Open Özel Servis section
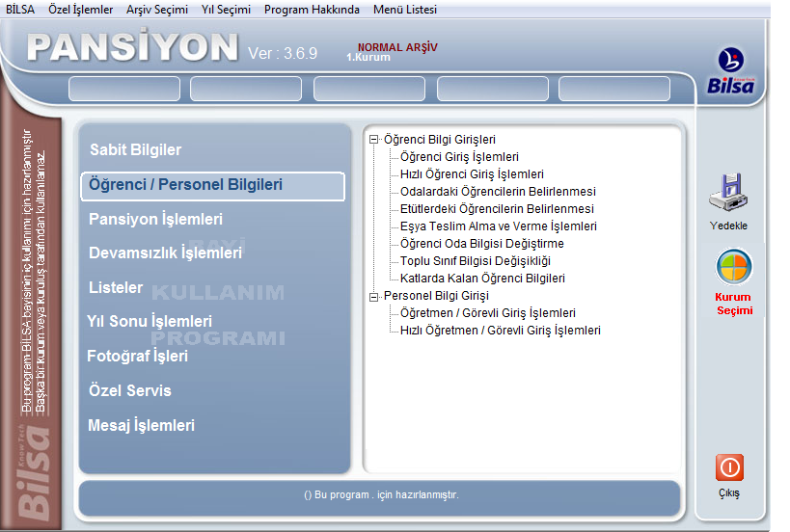This screenshot has height=532, width=790. pos(130,390)
